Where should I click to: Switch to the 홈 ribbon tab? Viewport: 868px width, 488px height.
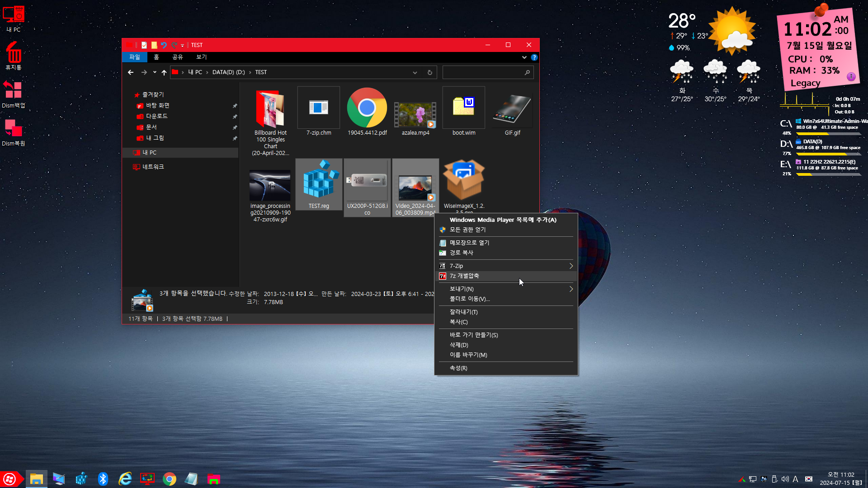coord(156,57)
